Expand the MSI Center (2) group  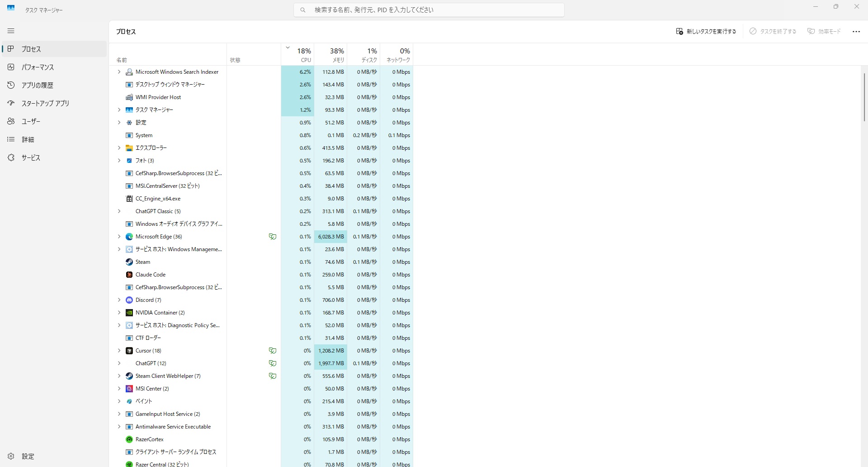119,389
